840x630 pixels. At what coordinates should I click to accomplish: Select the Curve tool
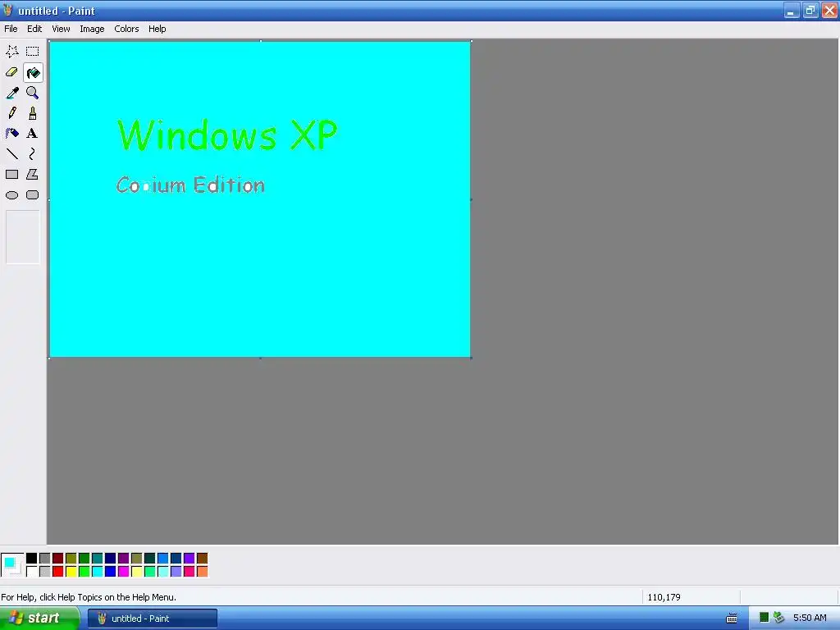coord(33,153)
